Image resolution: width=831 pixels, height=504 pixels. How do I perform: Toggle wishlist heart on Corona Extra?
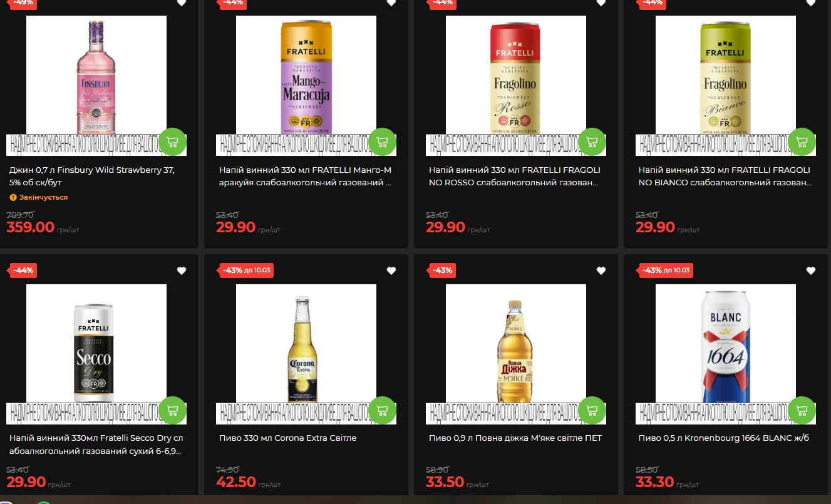(391, 270)
